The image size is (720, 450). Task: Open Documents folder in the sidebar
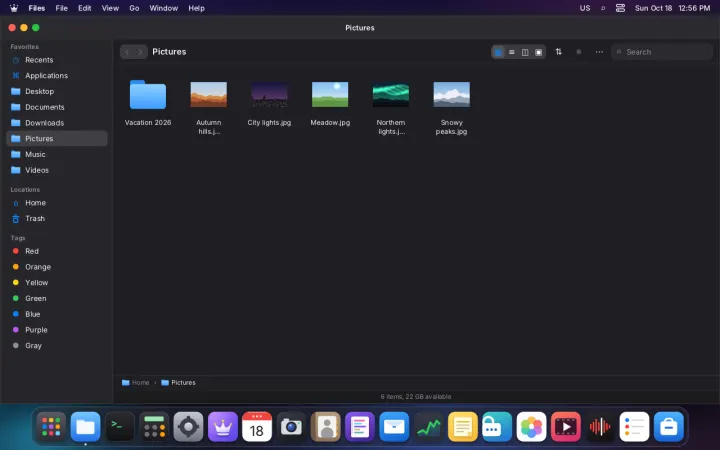click(57, 107)
